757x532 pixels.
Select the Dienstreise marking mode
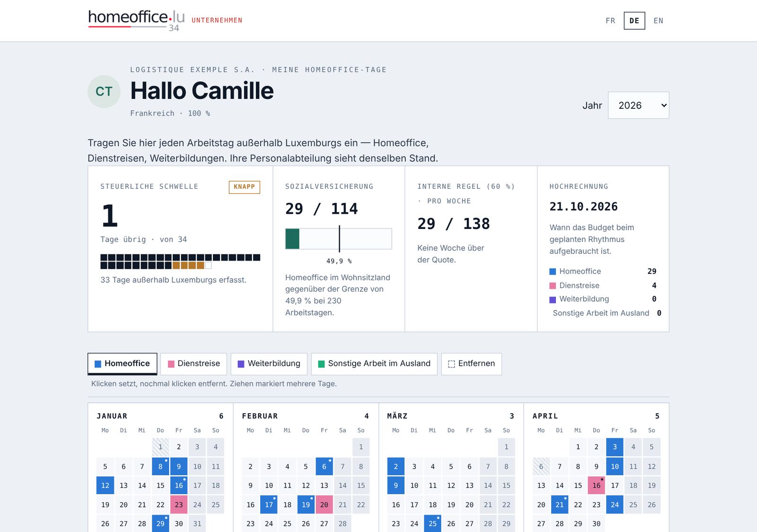point(194,364)
